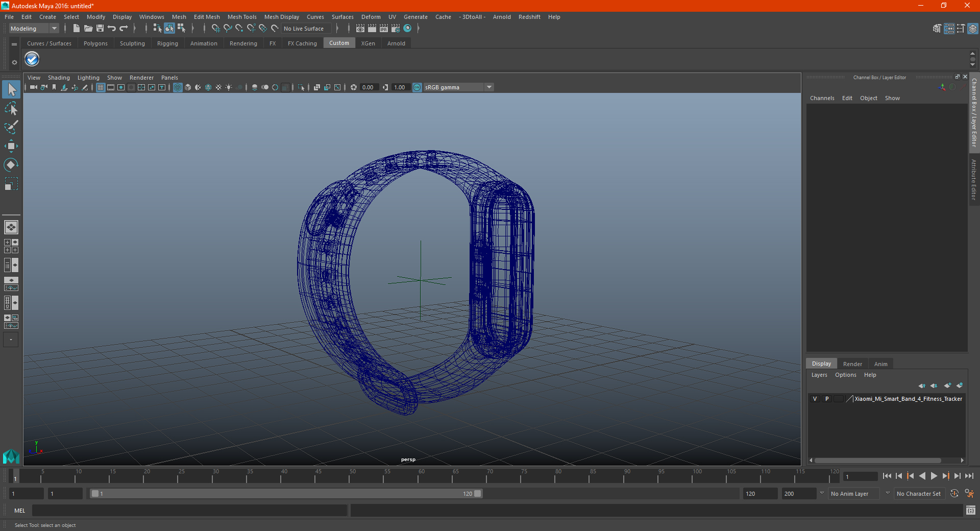Open the Modeling menu set dropdown
Screen dimensions: 980x531
tap(34, 29)
